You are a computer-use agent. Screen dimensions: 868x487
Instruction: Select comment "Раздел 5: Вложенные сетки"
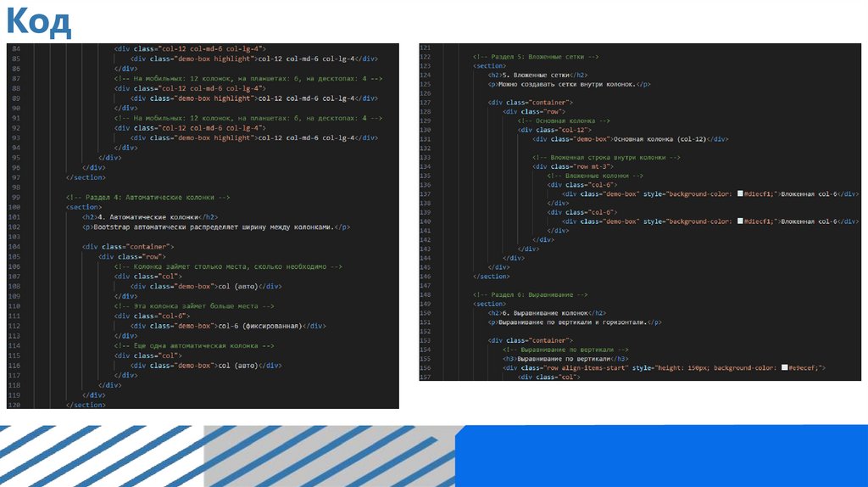click(536, 57)
